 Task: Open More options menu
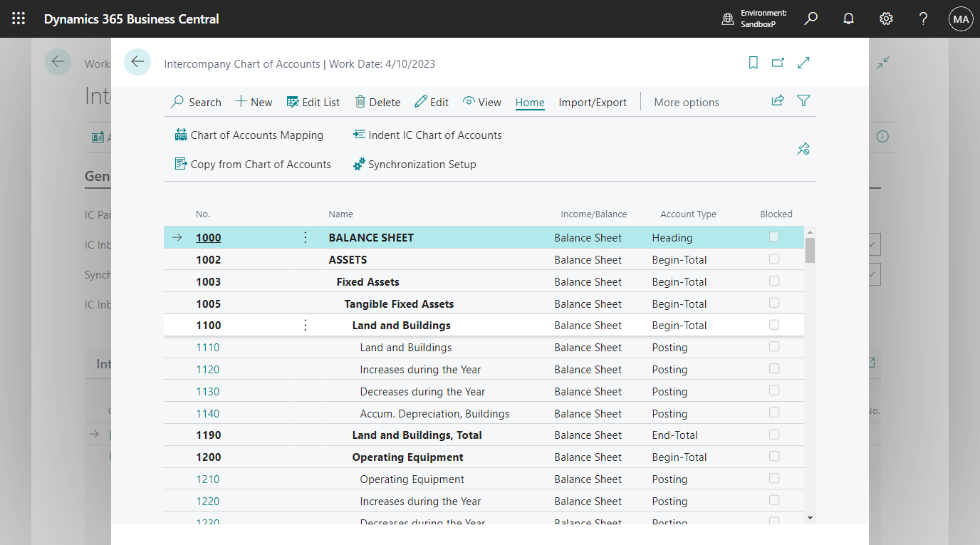[x=686, y=102]
